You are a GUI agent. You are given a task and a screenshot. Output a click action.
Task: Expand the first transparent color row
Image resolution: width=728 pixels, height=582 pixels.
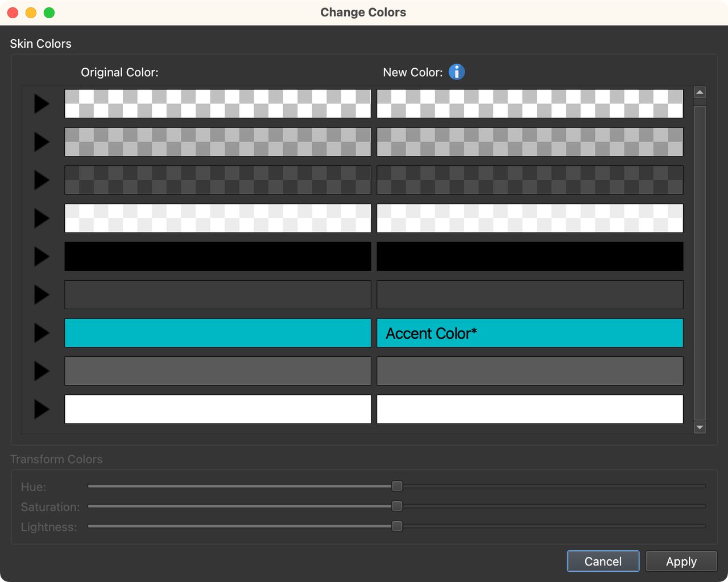[x=41, y=103]
